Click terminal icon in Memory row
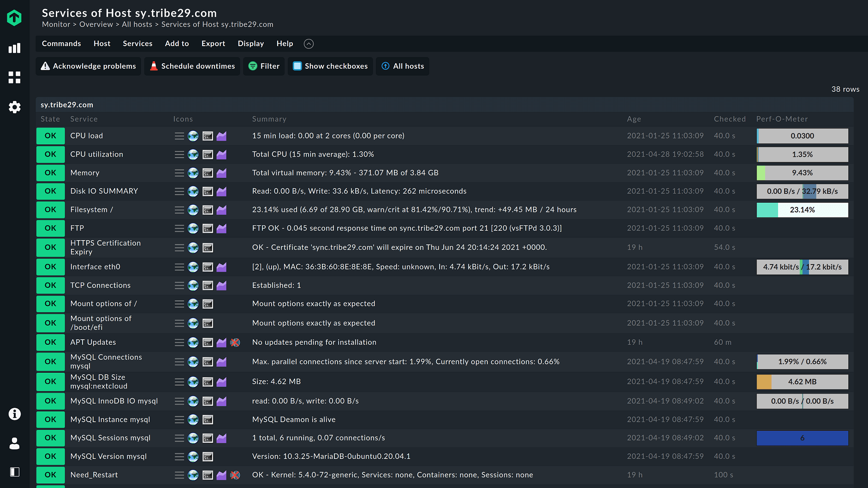The height and width of the screenshot is (488, 868). coord(208,173)
